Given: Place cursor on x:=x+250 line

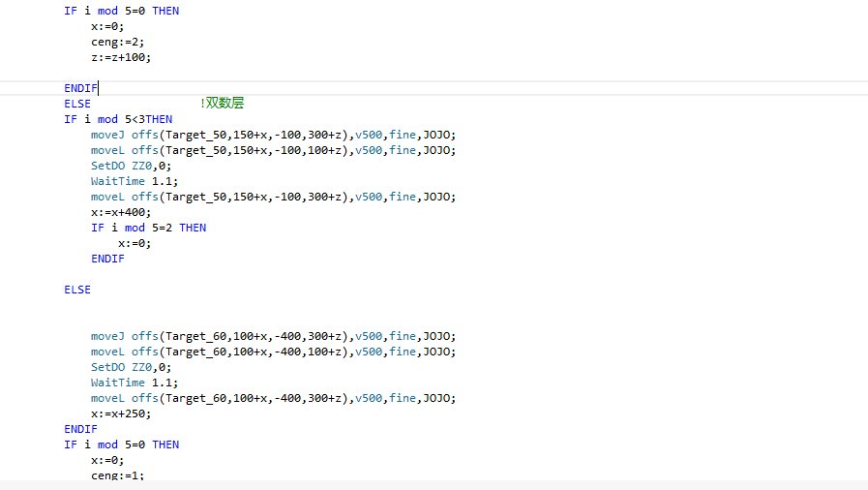Looking at the screenshot, I should (121, 413).
